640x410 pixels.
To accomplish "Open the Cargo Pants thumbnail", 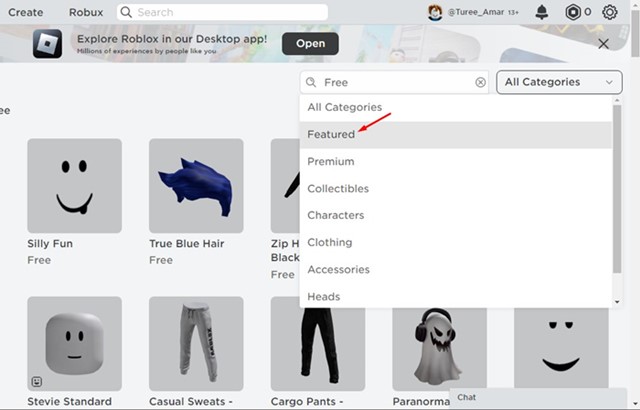I will tap(318, 349).
